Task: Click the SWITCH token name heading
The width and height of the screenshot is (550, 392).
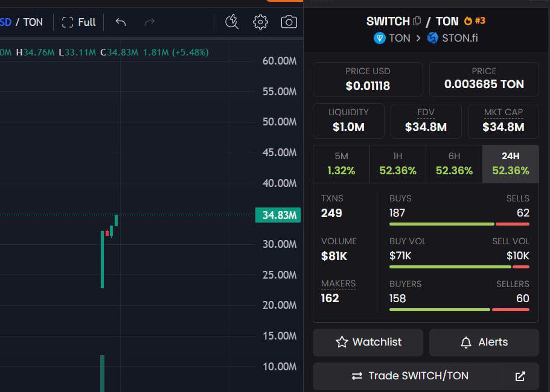Action: coord(388,21)
